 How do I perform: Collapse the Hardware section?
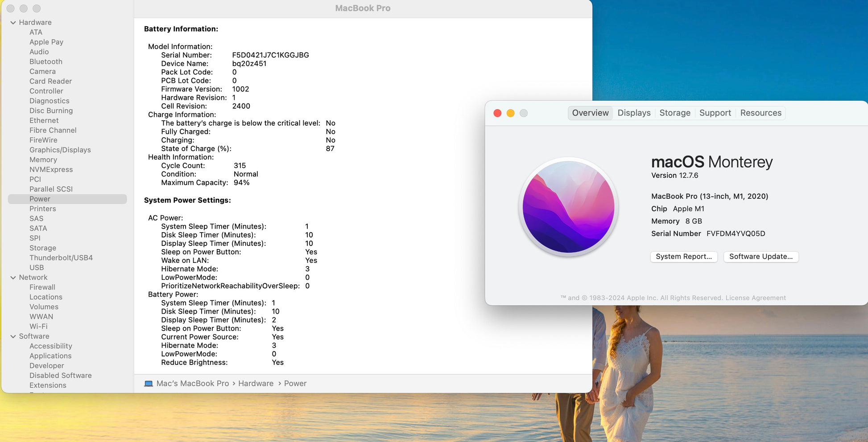pyautogui.click(x=13, y=23)
